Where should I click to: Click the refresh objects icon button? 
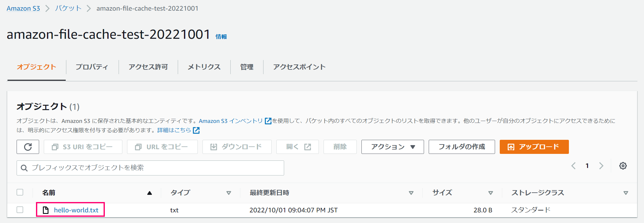tap(28, 147)
